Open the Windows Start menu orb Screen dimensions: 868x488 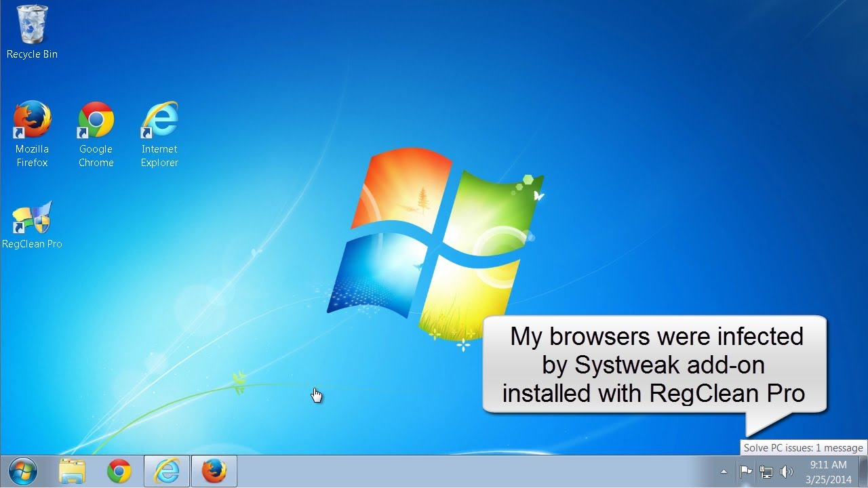coord(23,471)
